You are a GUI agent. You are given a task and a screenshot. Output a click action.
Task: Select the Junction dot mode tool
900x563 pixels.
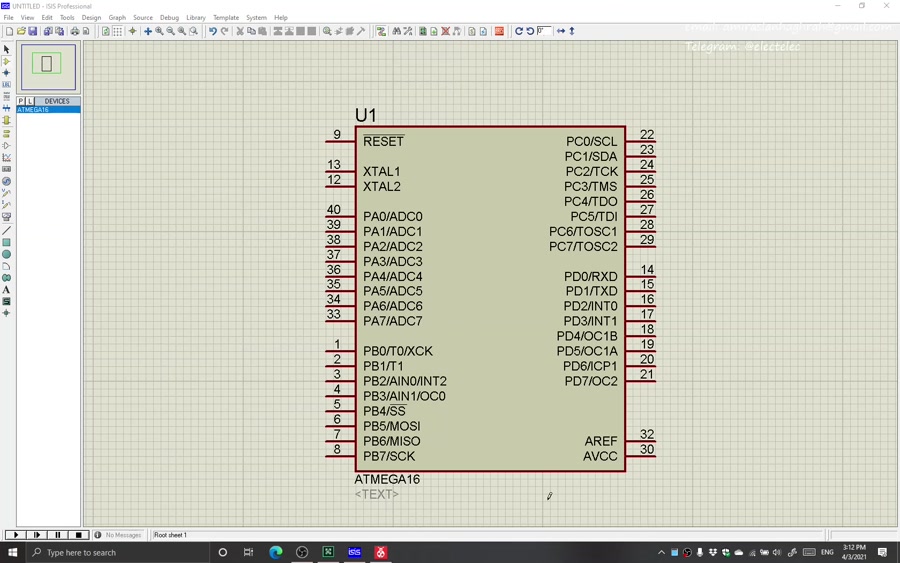coord(6,73)
